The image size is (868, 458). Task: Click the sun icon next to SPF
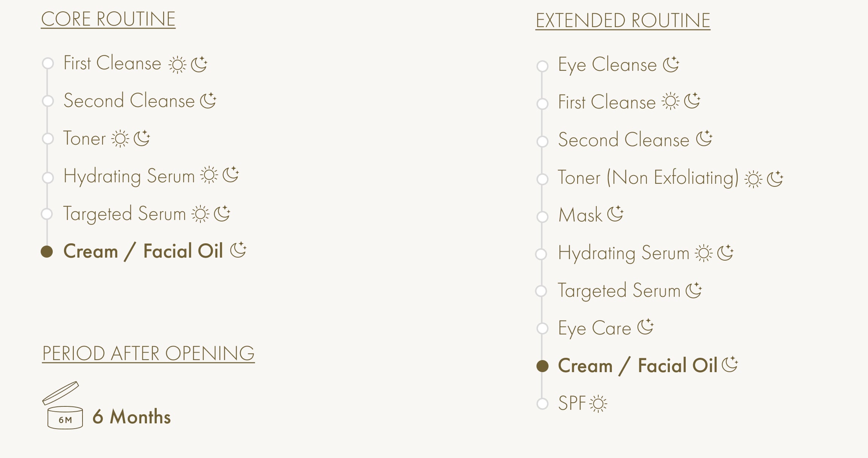pos(598,404)
